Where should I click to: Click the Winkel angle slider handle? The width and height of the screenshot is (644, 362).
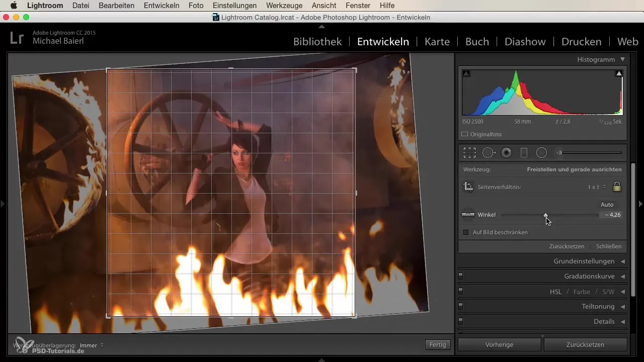545,215
